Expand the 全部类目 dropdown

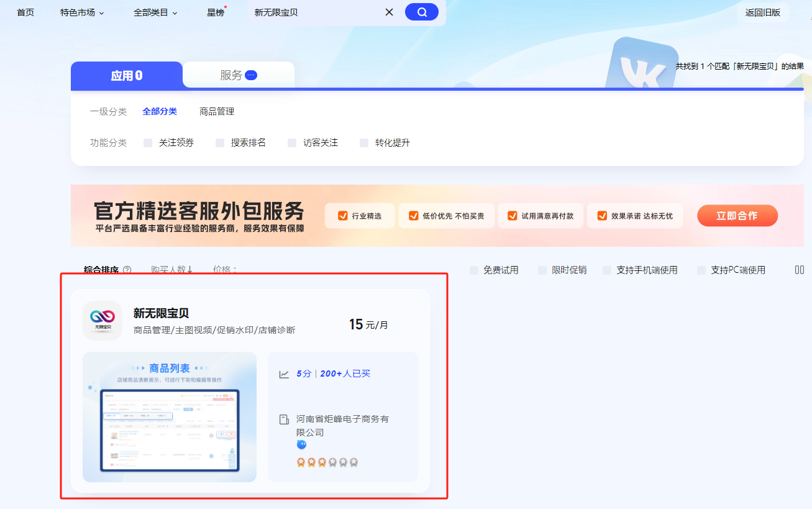click(x=155, y=12)
